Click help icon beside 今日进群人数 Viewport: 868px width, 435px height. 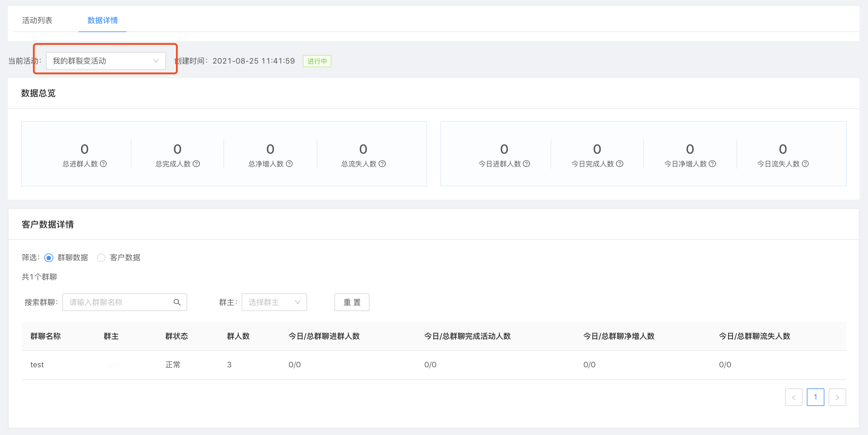pos(526,164)
